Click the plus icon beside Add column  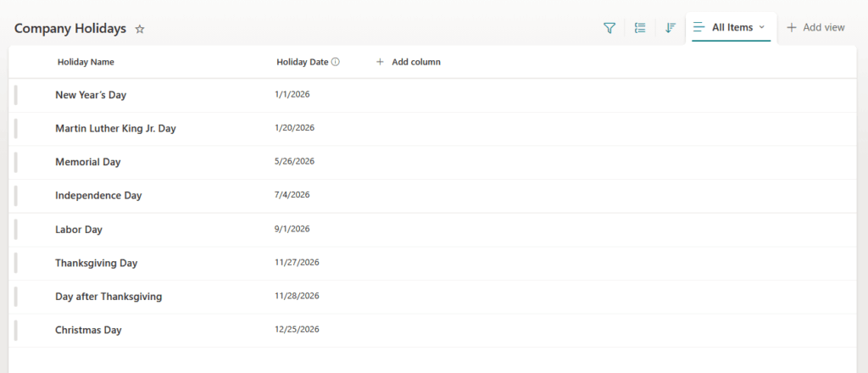tap(380, 62)
